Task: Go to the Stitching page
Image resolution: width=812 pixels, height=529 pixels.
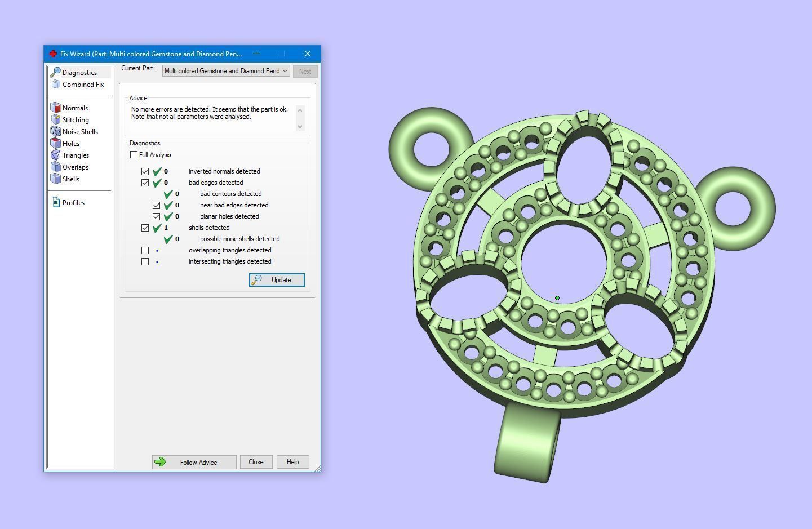Action: [x=76, y=119]
